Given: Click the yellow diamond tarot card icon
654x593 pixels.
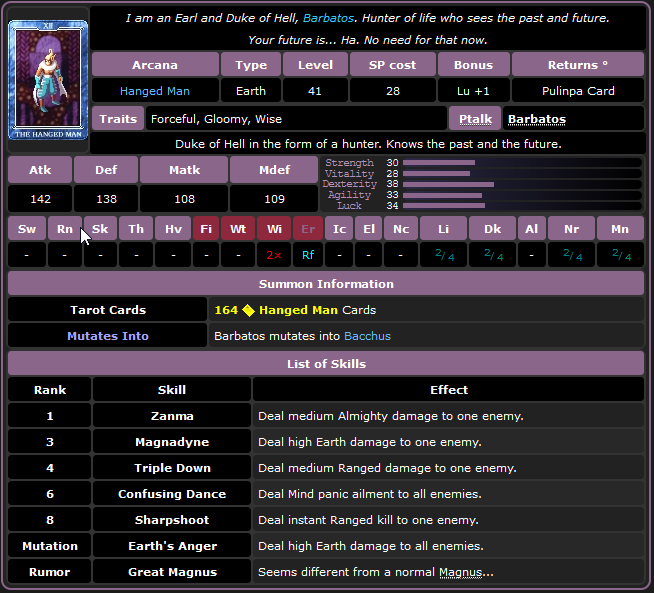Looking at the screenshot, I should click(248, 310).
